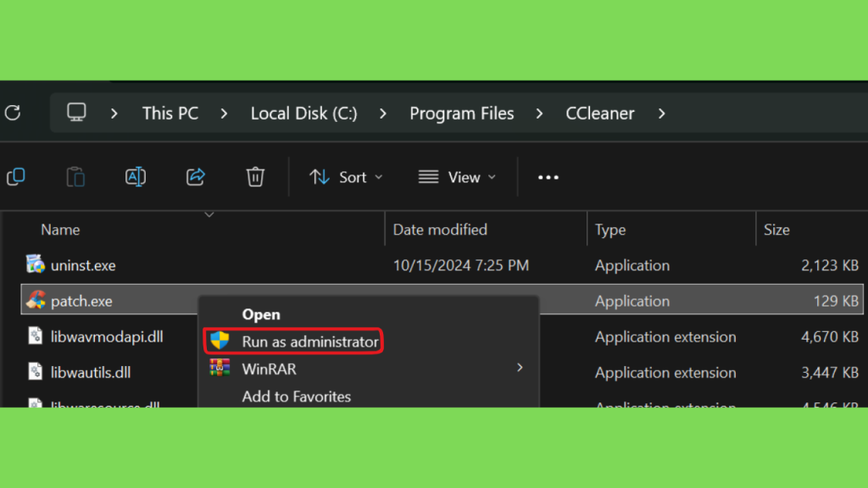Expand chevron after Local Disk (C:)

[x=382, y=114]
